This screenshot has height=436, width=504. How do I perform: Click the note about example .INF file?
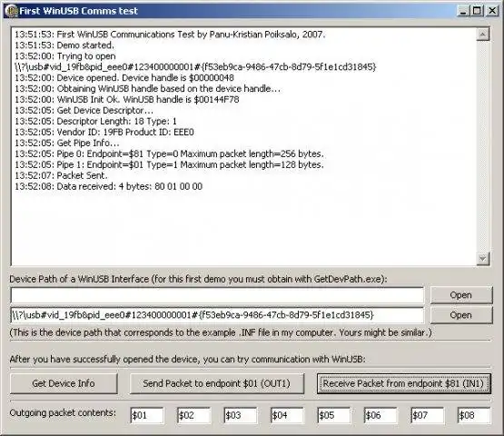click(x=221, y=332)
